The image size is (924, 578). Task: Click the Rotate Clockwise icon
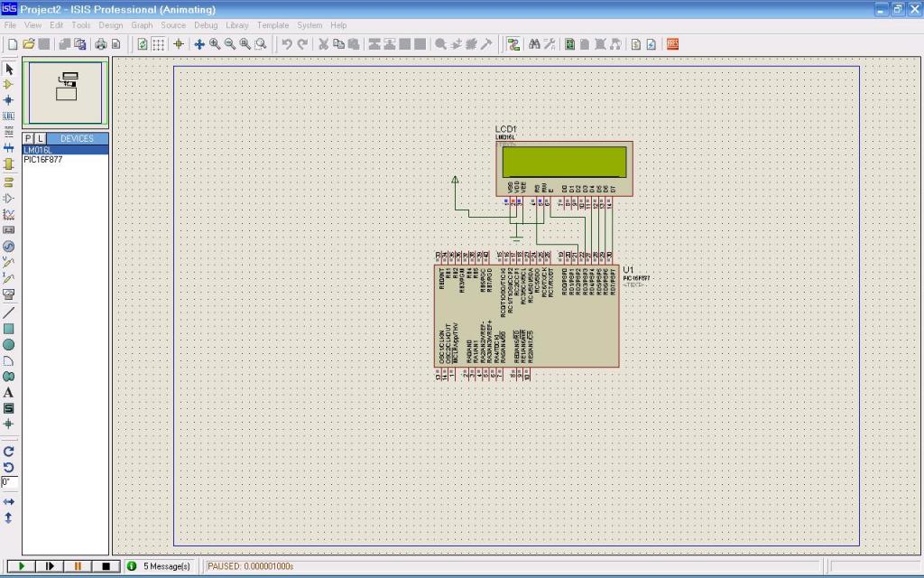point(9,451)
